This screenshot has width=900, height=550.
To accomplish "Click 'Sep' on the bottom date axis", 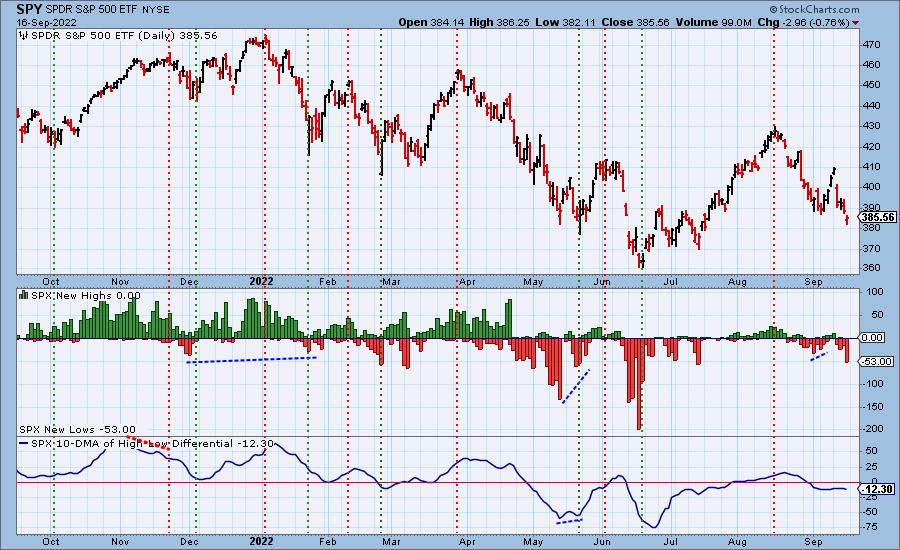I will pyautogui.click(x=813, y=541).
